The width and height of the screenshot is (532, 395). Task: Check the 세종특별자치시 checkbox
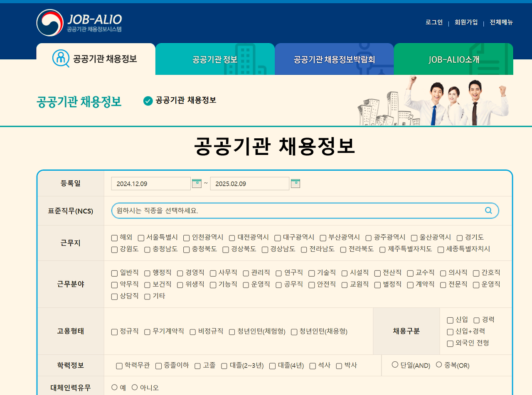pyautogui.click(x=441, y=250)
